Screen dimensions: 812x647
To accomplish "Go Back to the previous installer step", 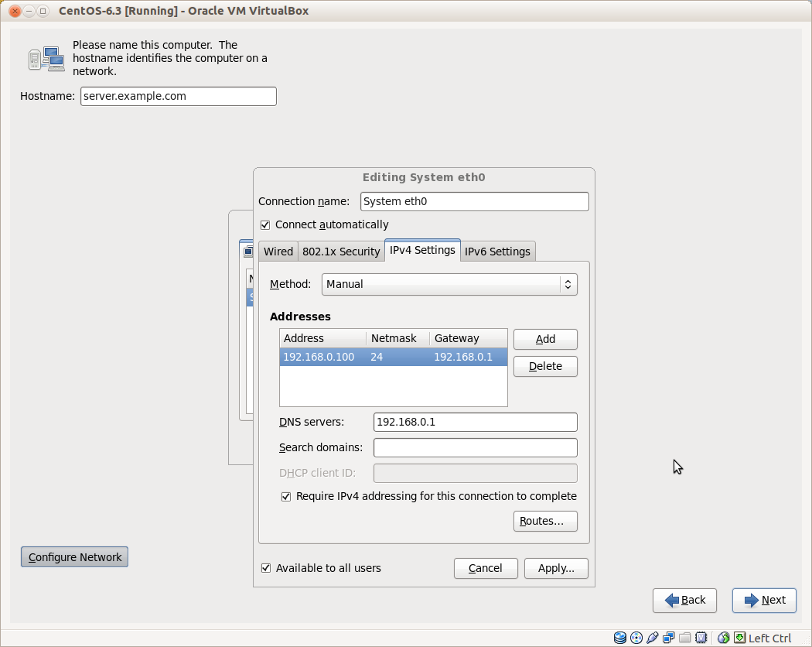I will tap(684, 601).
